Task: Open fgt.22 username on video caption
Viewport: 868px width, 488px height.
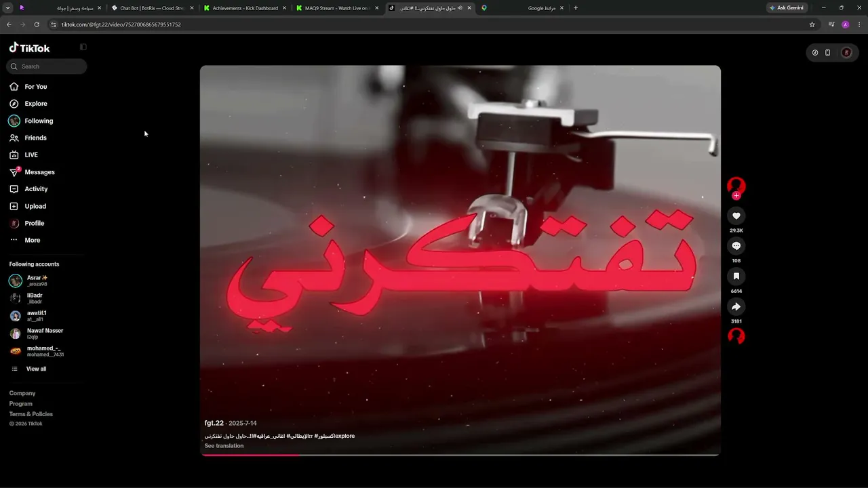Action: click(x=214, y=424)
